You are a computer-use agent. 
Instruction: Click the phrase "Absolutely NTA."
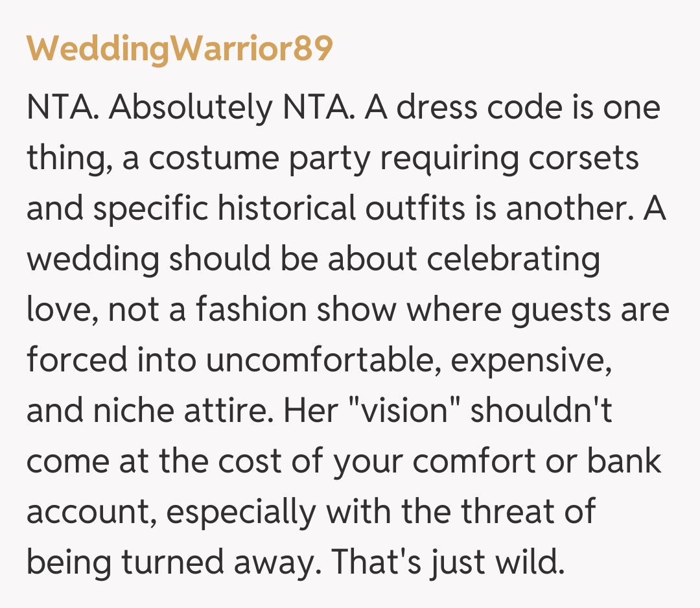pyautogui.click(x=231, y=108)
